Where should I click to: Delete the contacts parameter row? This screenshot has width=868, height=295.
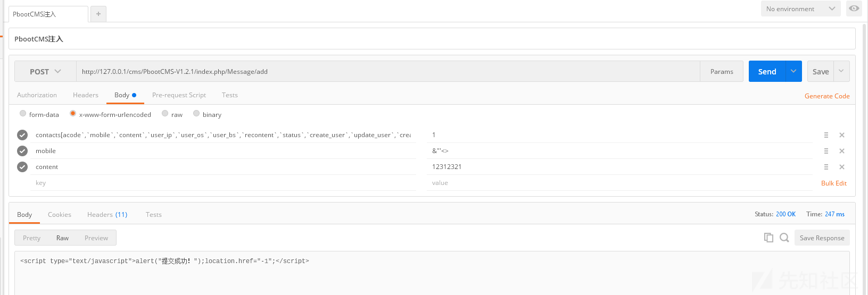[x=842, y=135]
